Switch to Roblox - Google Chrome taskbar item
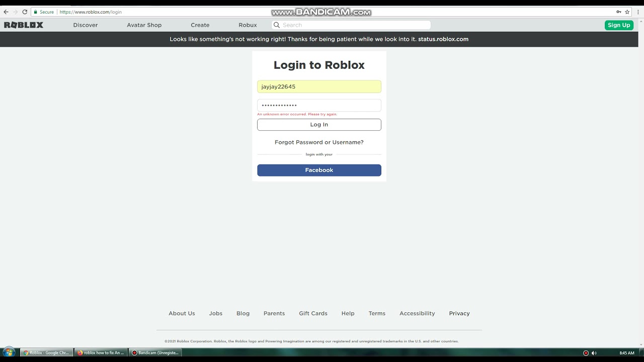This screenshot has height=362, width=644. [47, 352]
